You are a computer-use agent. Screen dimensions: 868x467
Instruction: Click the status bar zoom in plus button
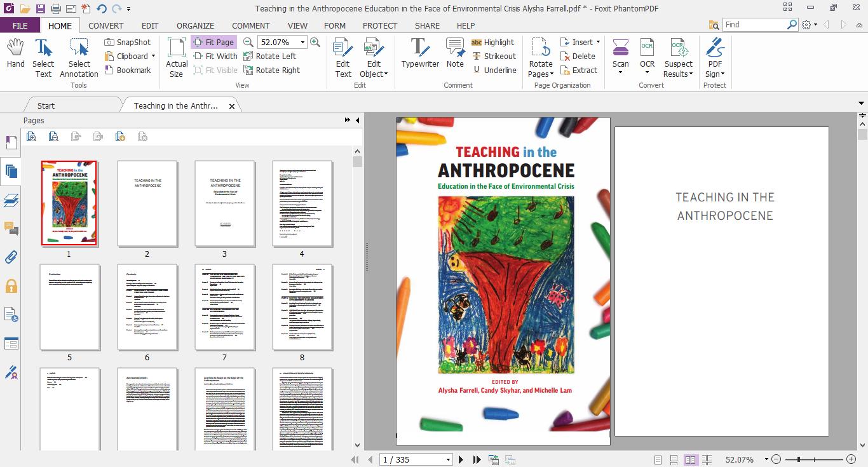pos(851,459)
